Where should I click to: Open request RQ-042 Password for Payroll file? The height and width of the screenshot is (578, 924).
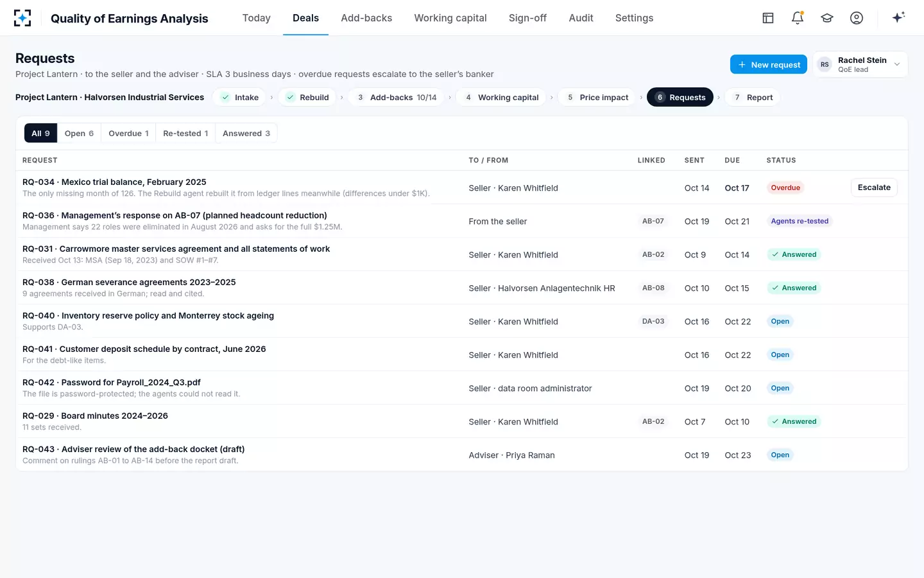click(462, 388)
